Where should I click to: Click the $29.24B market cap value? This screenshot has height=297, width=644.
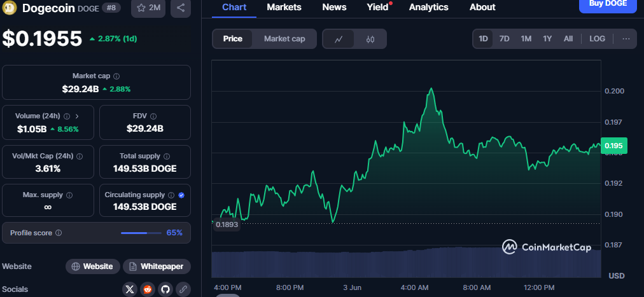[80, 89]
